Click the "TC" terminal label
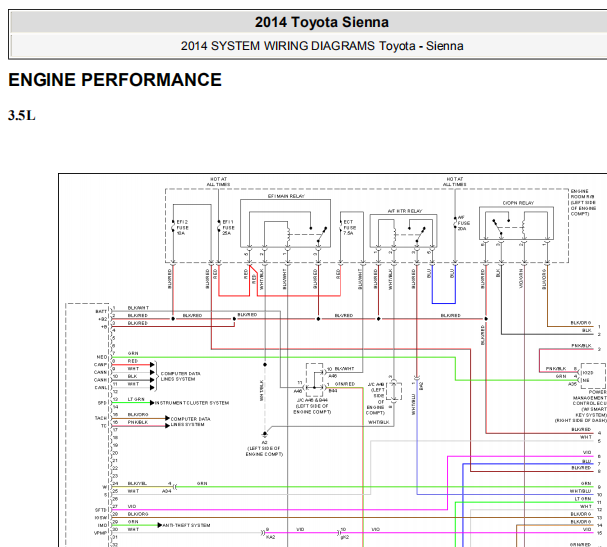Screen dimensions: 607x547 (104, 426)
